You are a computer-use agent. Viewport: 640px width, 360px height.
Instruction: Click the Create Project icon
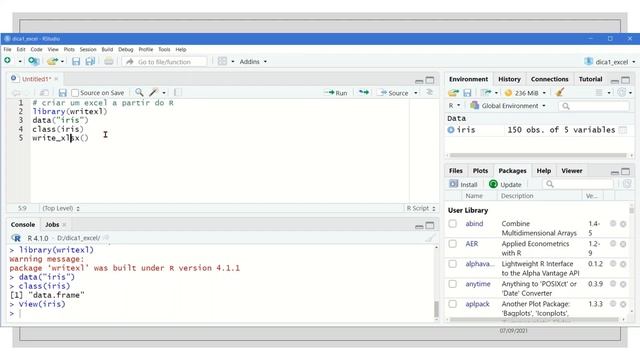pyautogui.click(x=33, y=61)
